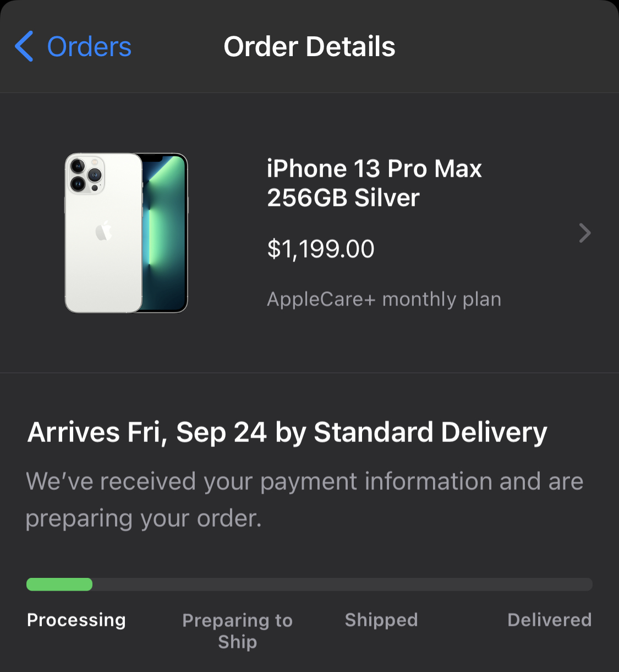Tap the green filled progress segment

pyautogui.click(x=59, y=584)
